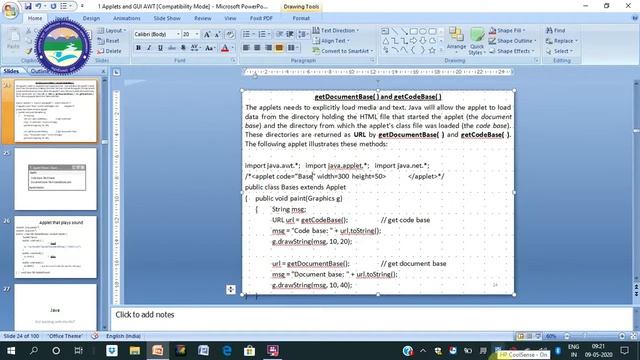Open the Change Case Aa dropdown
Image resolution: width=640 pixels, height=360 pixels.
[x=210, y=48]
